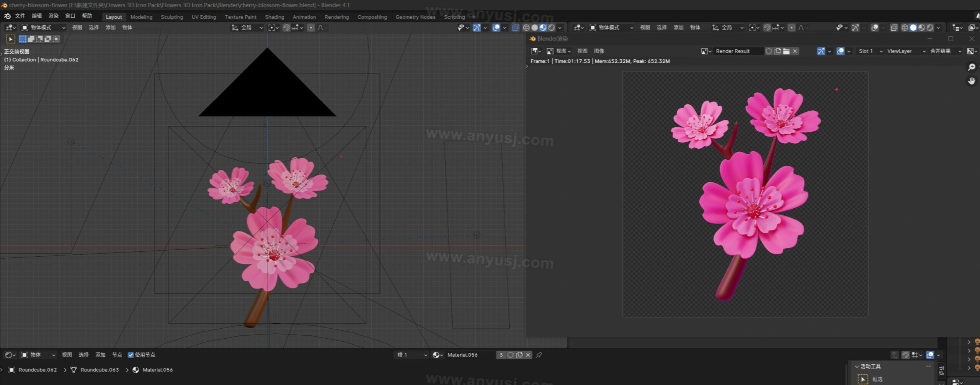980x385 pixels.
Task: Open the 窗口 (Window) menu
Action: point(70,16)
